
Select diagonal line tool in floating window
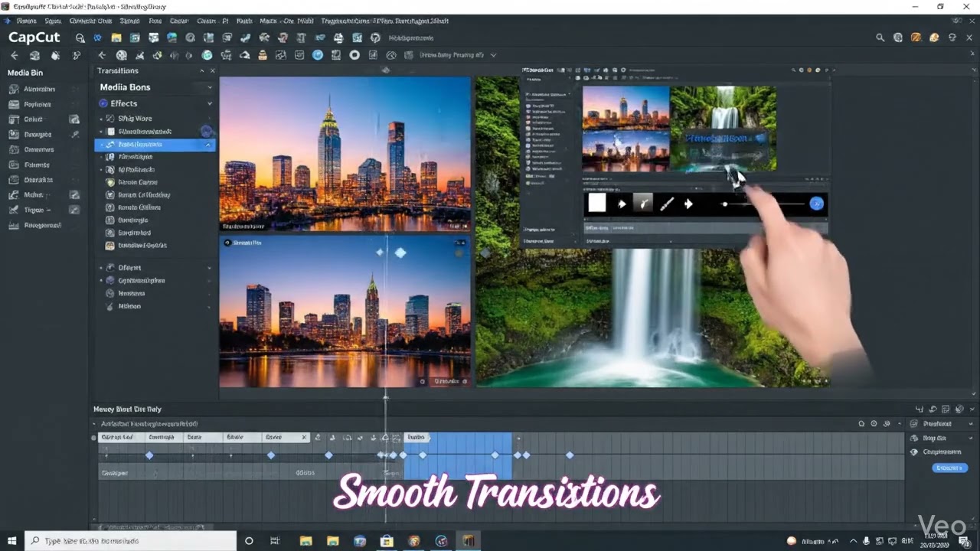pos(667,204)
